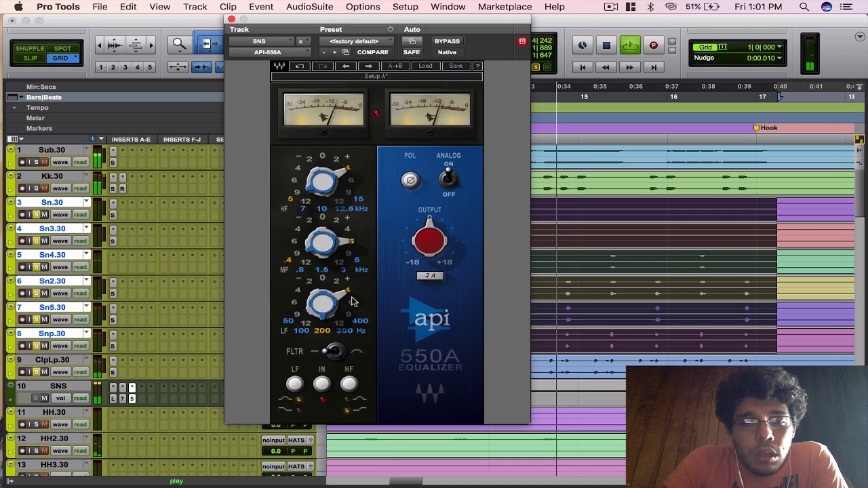The width and height of the screenshot is (868, 488).
Task: Open Waves plugin help question mark
Action: pos(477,66)
